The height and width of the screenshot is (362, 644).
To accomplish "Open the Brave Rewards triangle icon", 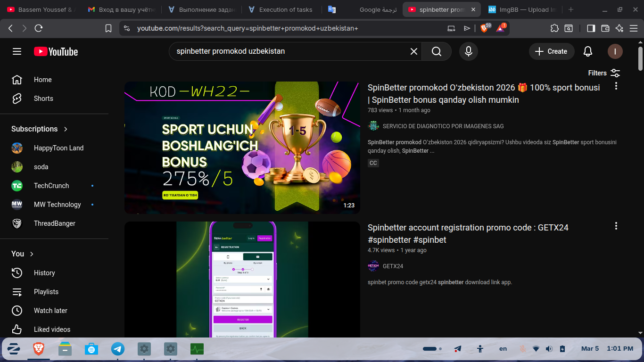I will 501,28.
